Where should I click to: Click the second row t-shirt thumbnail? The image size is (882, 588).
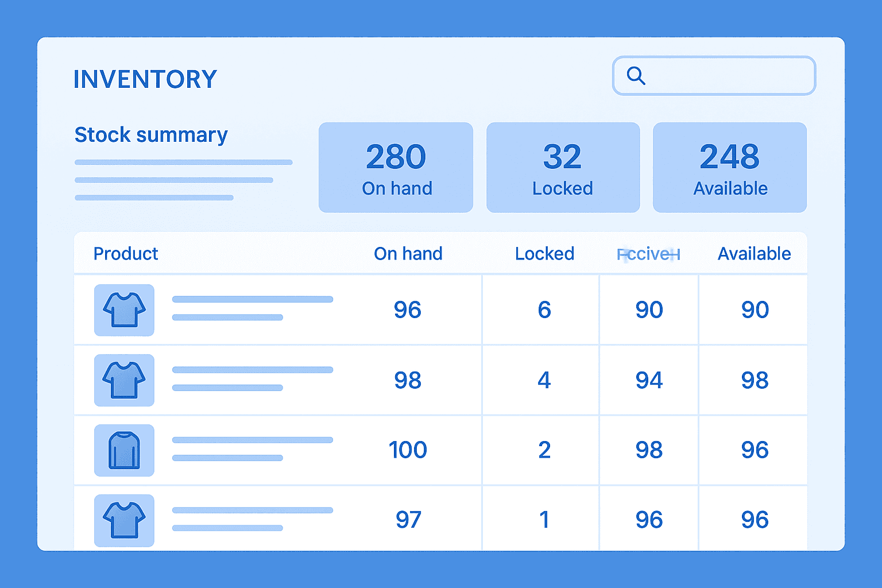coord(124,380)
